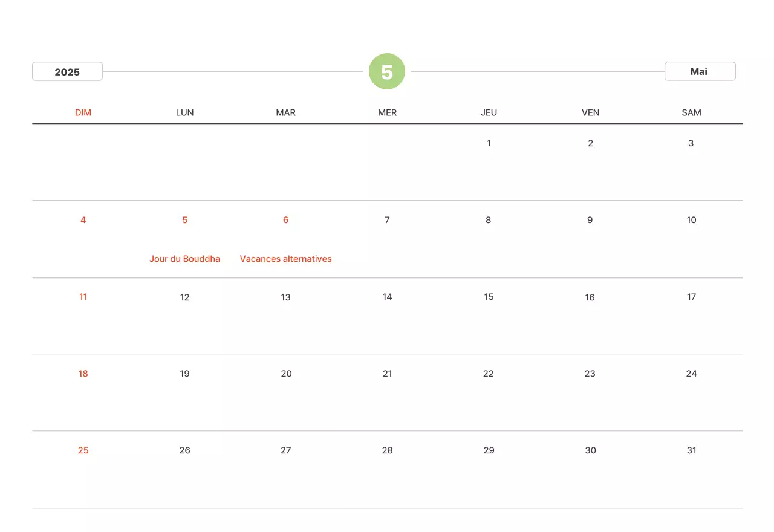Screen dimensions: 774x532
Task: Select date 22 on the calendar
Action: (x=489, y=374)
